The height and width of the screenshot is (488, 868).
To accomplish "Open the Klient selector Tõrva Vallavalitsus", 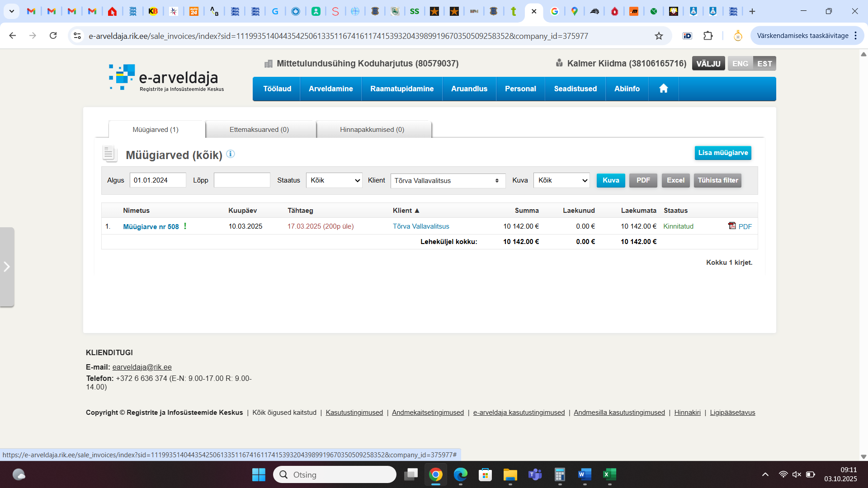I will pyautogui.click(x=448, y=181).
